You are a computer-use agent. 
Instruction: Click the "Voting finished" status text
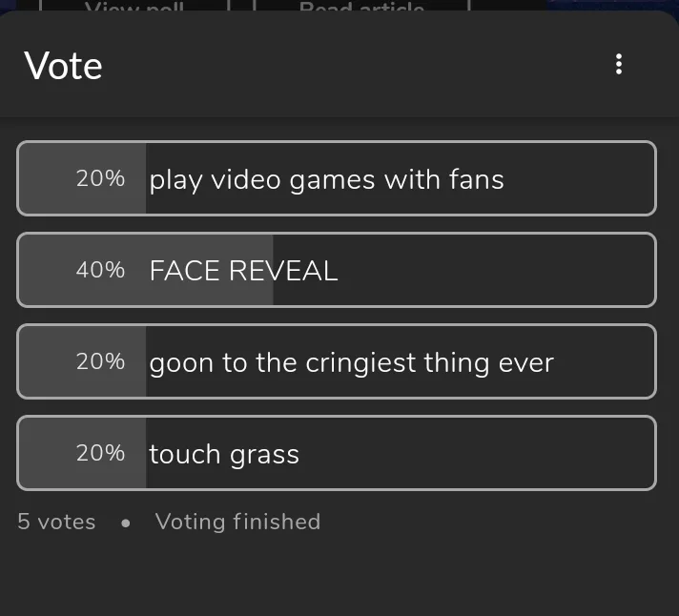pyautogui.click(x=237, y=522)
